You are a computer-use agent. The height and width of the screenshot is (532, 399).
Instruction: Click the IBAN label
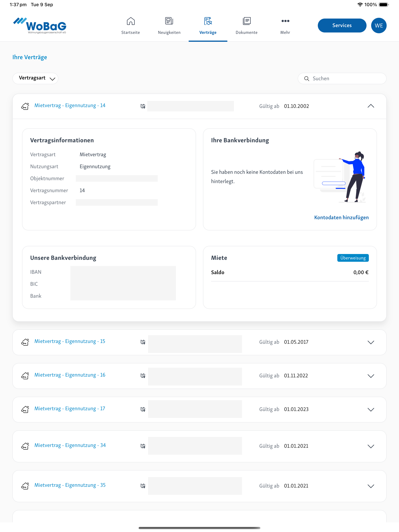[x=36, y=272]
